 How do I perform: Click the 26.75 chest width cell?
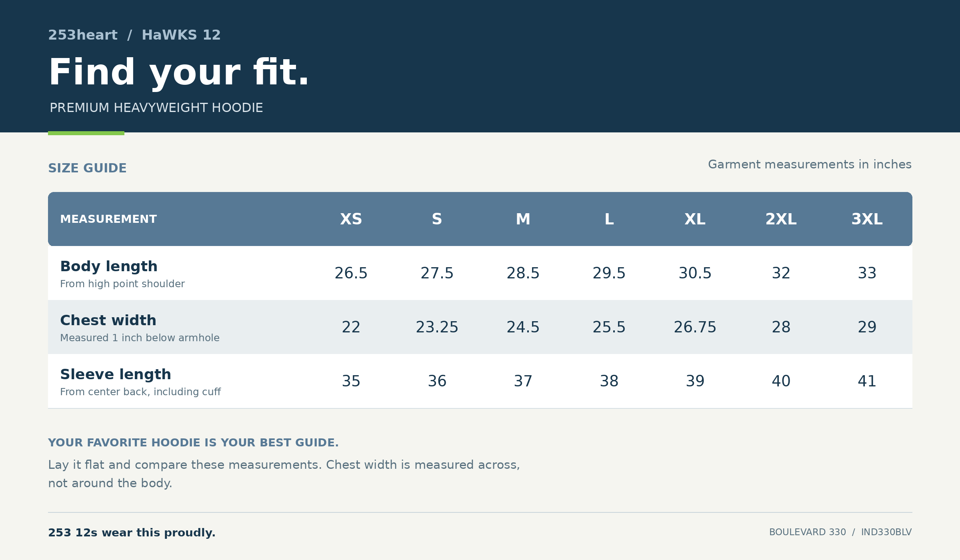[x=695, y=327]
